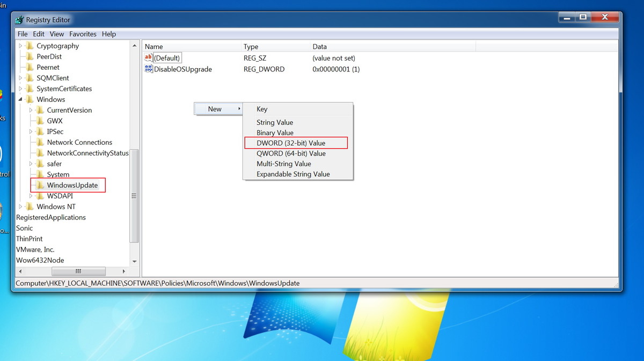Expand the Windows NT key

[20, 207]
